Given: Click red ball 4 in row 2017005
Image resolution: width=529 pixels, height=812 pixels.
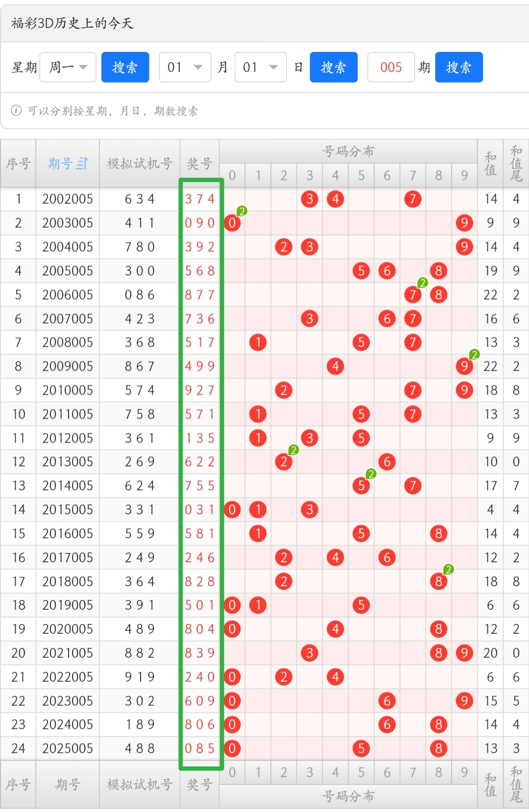Looking at the screenshot, I should [x=336, y=557].
